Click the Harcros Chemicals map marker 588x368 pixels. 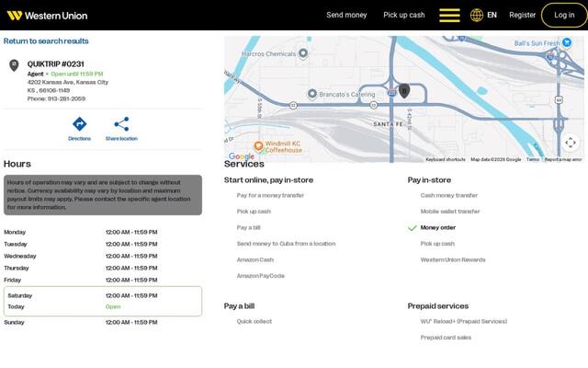coord(303,53)
